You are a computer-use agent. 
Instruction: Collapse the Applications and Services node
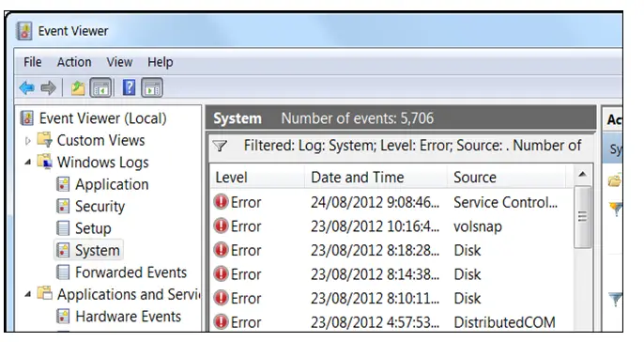[x=27, y=294]
